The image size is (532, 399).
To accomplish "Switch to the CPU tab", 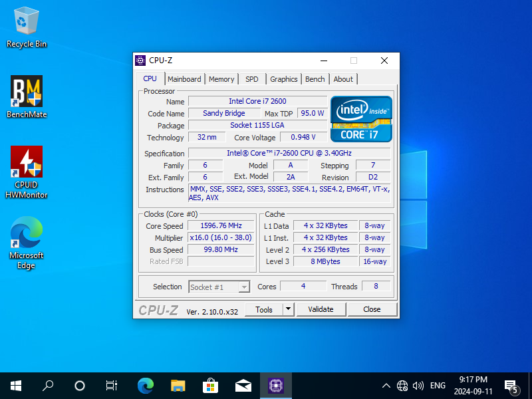I will point(150,78).
